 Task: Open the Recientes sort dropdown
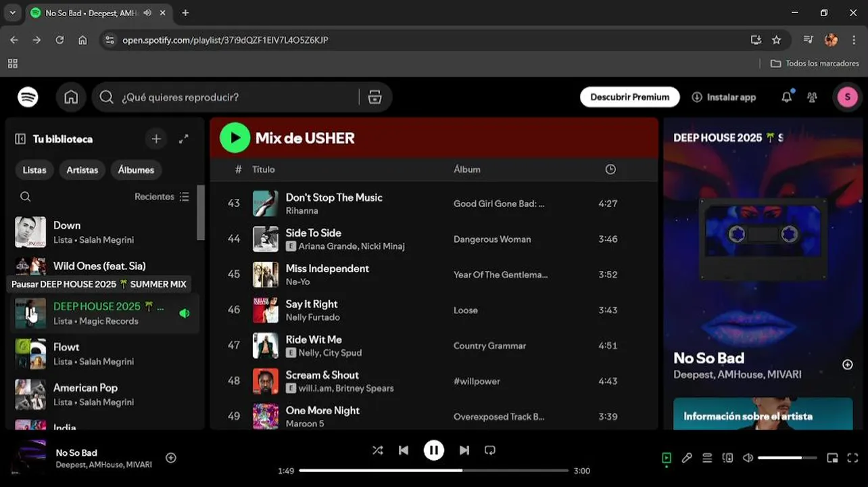pyautogui.click(x=162, y=196)
